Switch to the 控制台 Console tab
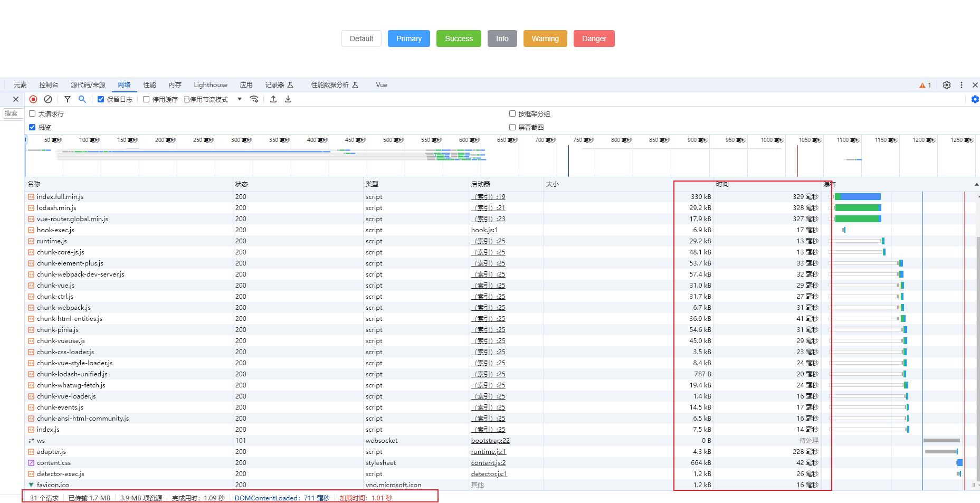This screenshot has height=503, width=980. [x=49, y=85]
